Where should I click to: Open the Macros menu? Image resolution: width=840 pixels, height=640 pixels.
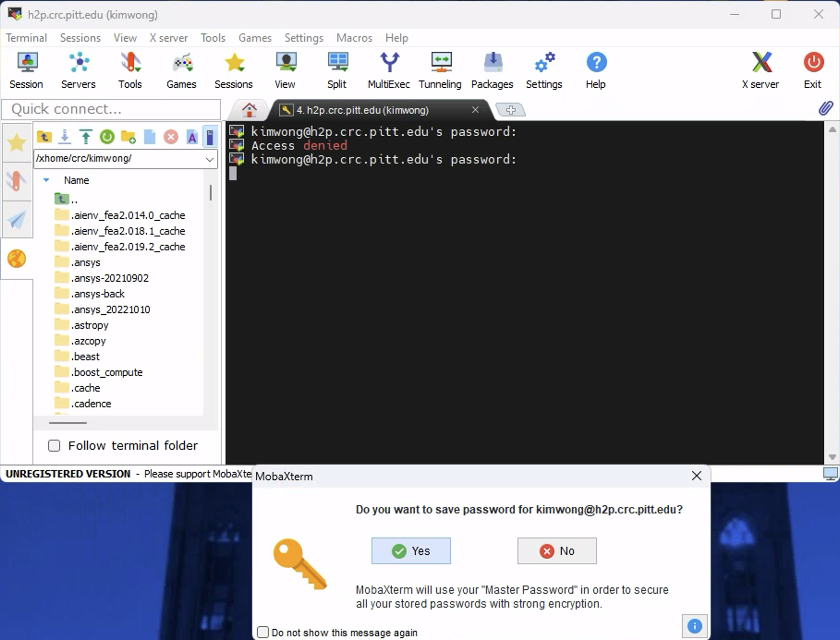(354, 38)
